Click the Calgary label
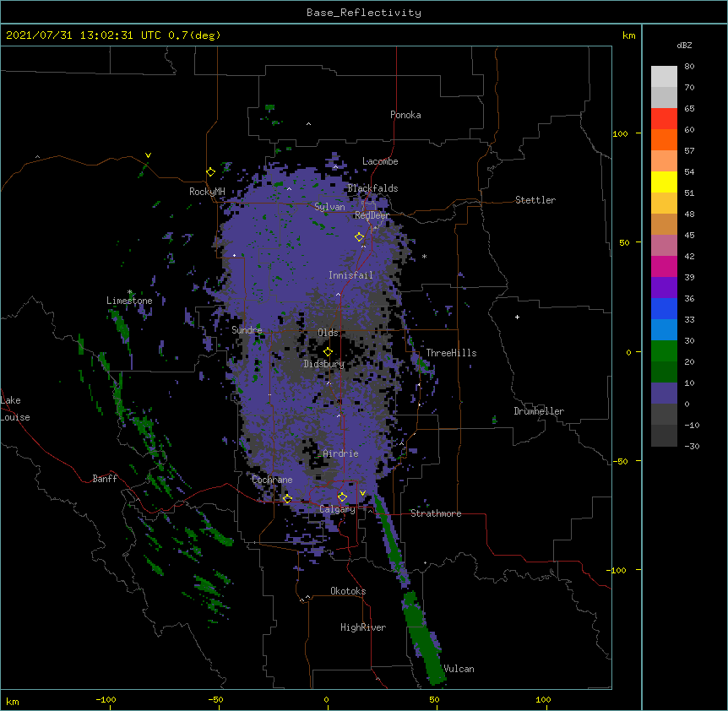 point(337,509)
